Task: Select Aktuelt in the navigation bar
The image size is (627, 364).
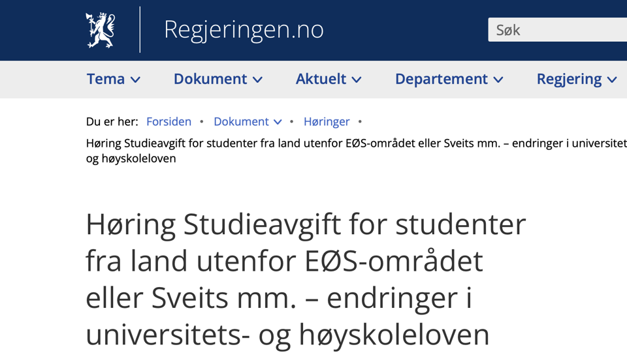Action: (321, 79)
